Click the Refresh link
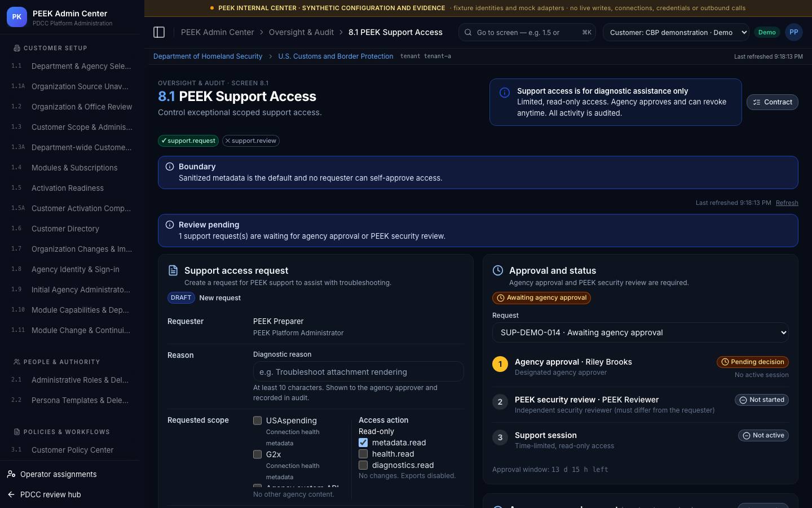 [x=787, y=203]
